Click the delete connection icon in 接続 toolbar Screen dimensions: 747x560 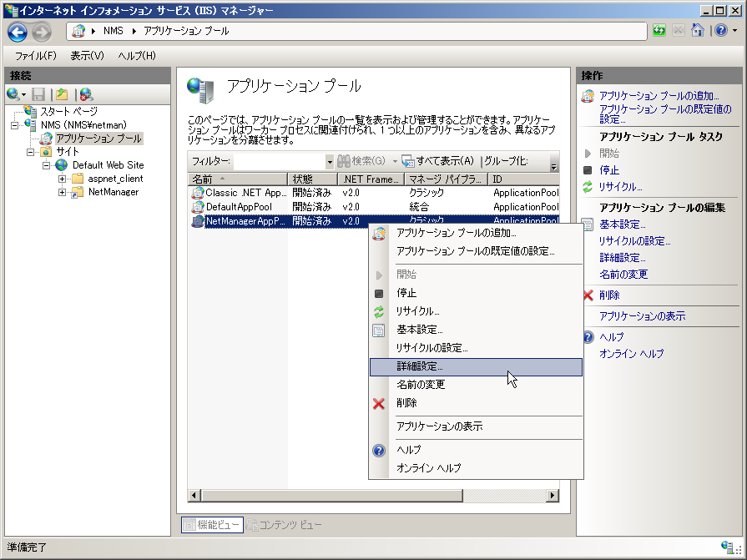point(86,94)
